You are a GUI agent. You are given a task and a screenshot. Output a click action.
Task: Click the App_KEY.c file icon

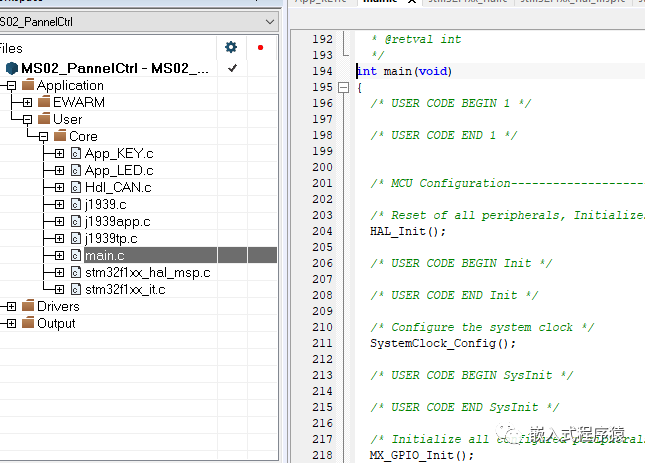(76, 153)
